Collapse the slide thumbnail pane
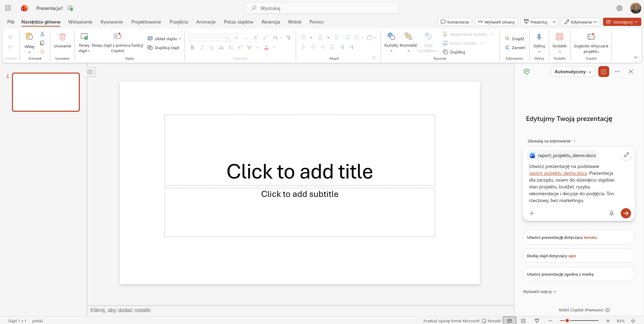This screenshot has width=644, height=324. [90, 72]
